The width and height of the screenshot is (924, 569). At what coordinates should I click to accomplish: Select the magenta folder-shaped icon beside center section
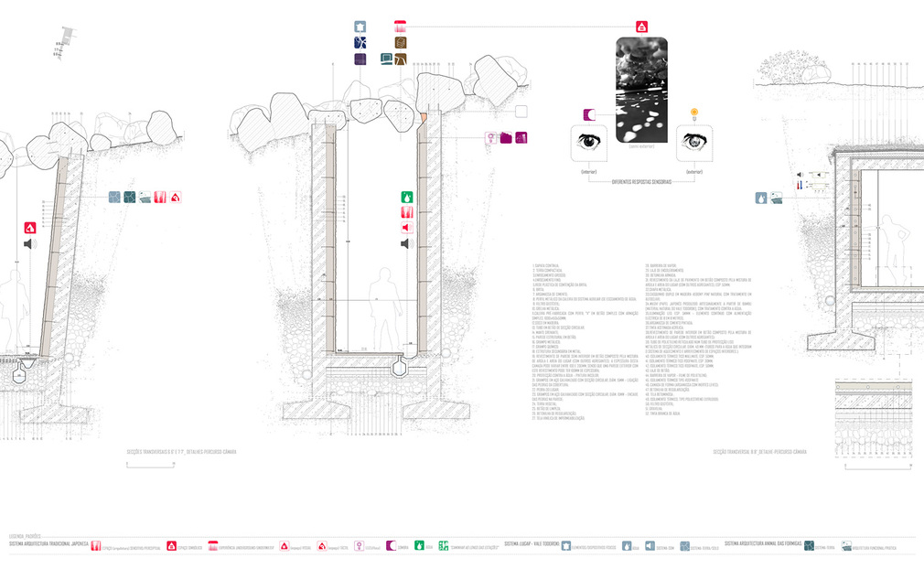[506, 138]
